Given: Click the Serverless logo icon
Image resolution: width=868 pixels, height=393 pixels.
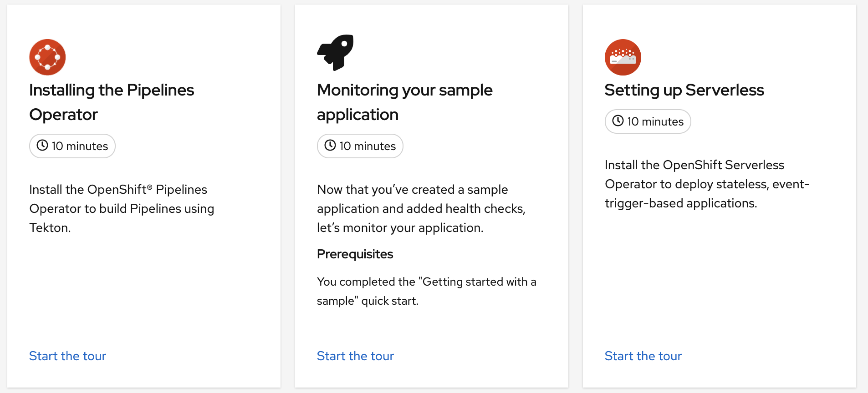Looking at the screenshot, I should (x=623, y=57).
